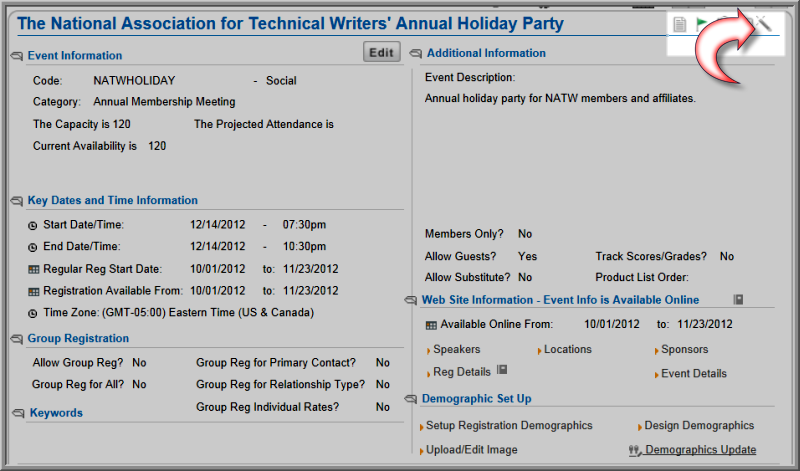
Task: Click calendar icon beside Registration Available From
Action: click(x=34, y=292)
